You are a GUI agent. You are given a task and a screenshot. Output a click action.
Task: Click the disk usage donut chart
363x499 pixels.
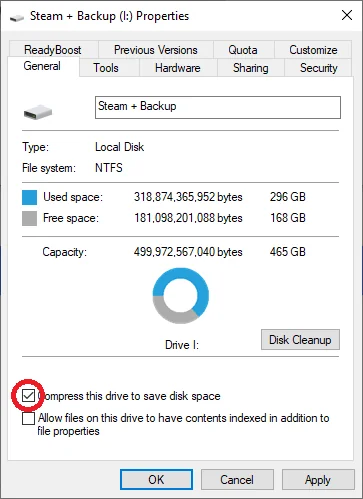[181, 296]
